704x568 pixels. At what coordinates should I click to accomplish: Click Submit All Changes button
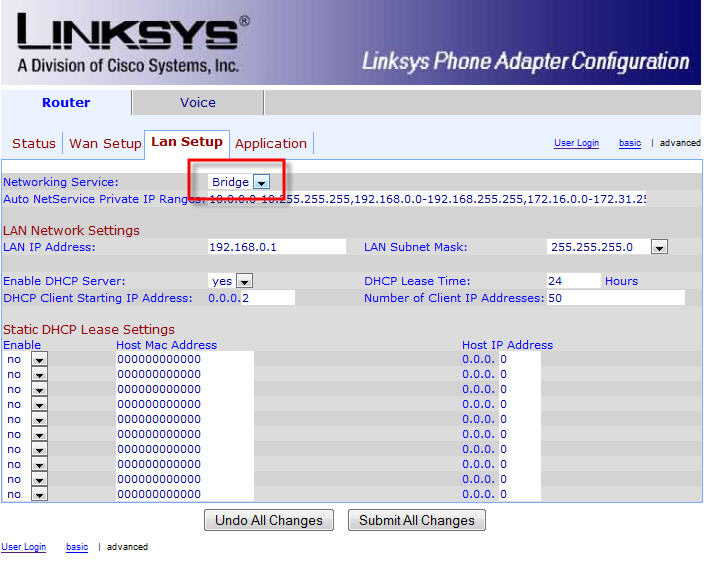pyautogui.click(x=417, y=520)
